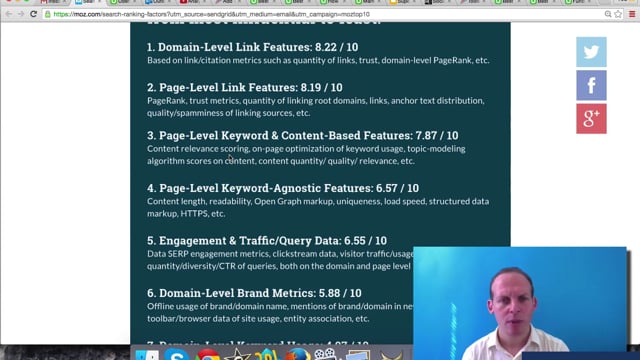The width and height of the screenshot is (640, 360).
Task: Click the green padlock security icon
Action: pos(48,14)
